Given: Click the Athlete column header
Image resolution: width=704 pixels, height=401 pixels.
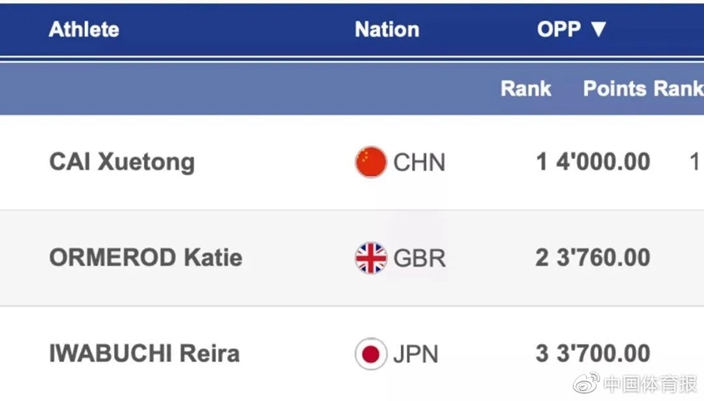Looking at the screenshot, I should [x=84, y=30].
